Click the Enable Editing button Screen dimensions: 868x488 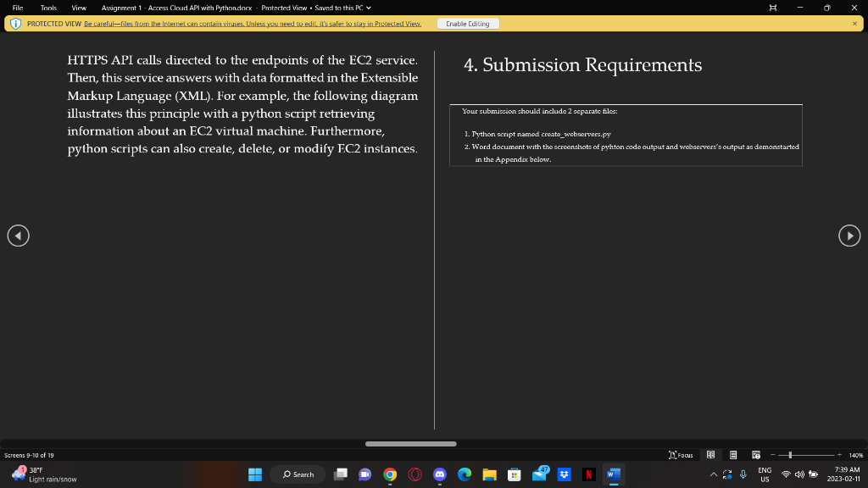[x=467, y=23]
